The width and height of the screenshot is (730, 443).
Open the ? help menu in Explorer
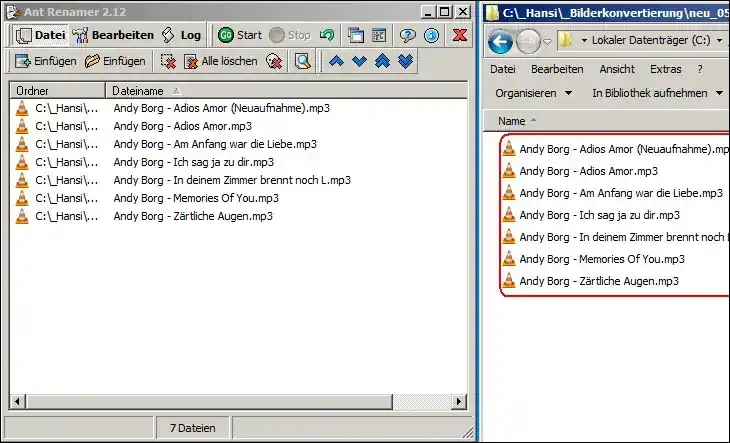pos(700,69)
